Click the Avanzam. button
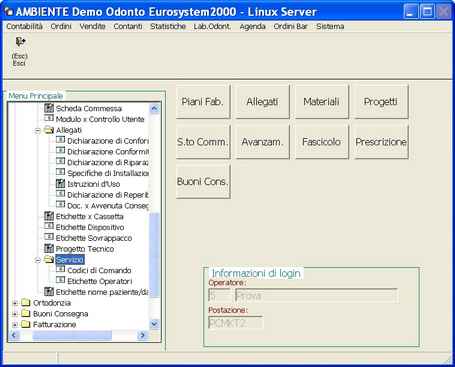The image size is (455, 367). tap(262, 142)
